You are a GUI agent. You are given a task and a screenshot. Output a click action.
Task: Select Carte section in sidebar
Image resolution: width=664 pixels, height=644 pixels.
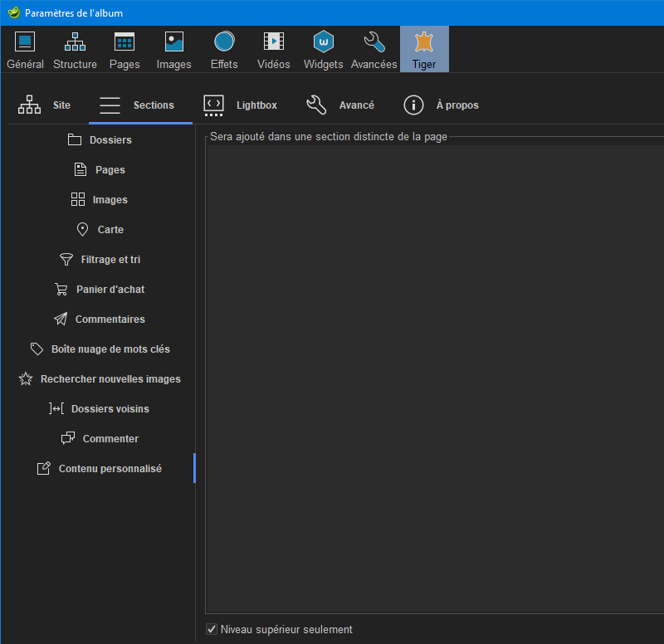coord(100,230)
